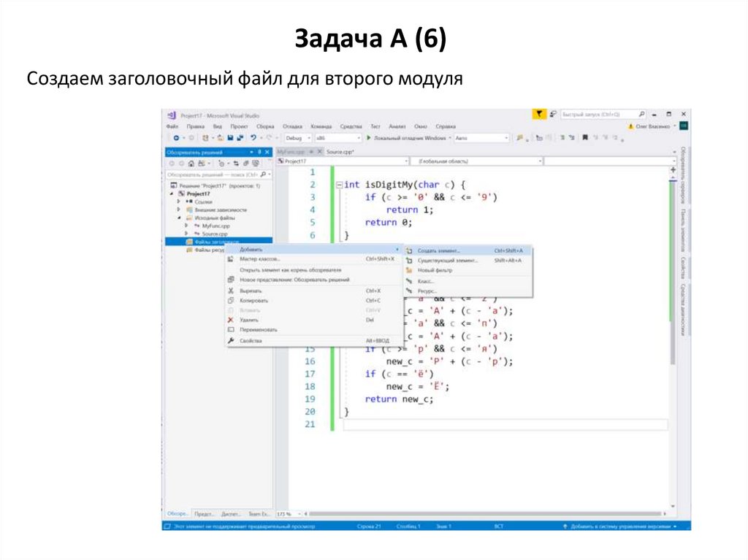Open the Проект menu
The width and height of the screenshot is (748, 560).
point(239,126)
